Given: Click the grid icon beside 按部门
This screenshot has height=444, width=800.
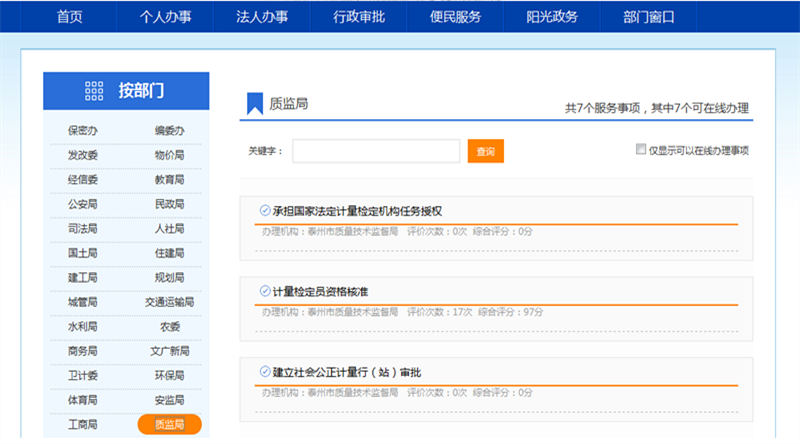Looking at the screenshot, I should [94, 91].
